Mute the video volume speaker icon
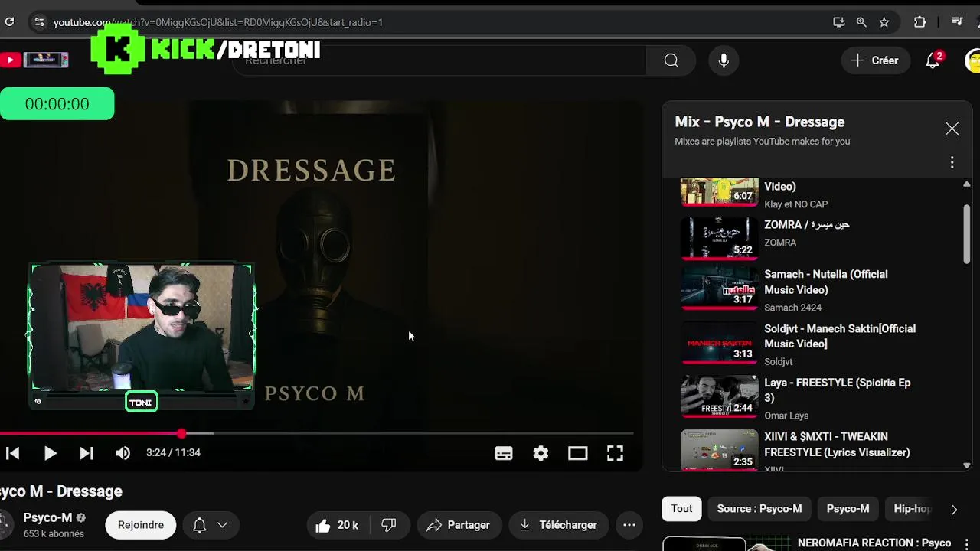 122,453
